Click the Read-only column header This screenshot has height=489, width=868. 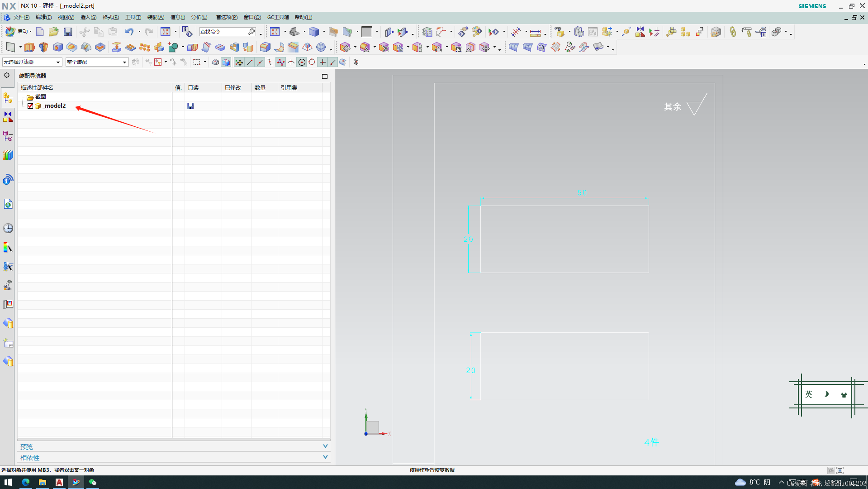click(x=203, y=87)
